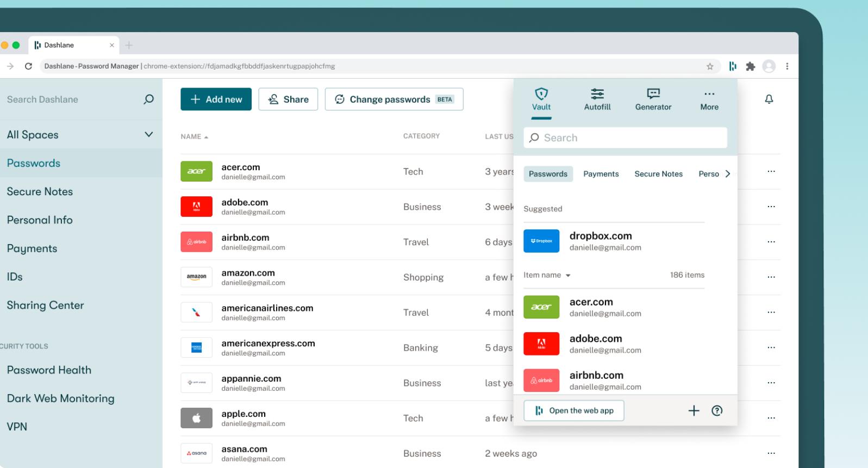The height and width of the screenshot is (468, 868).
Task: Open more options for acer.com row
Action: point(771,171)
